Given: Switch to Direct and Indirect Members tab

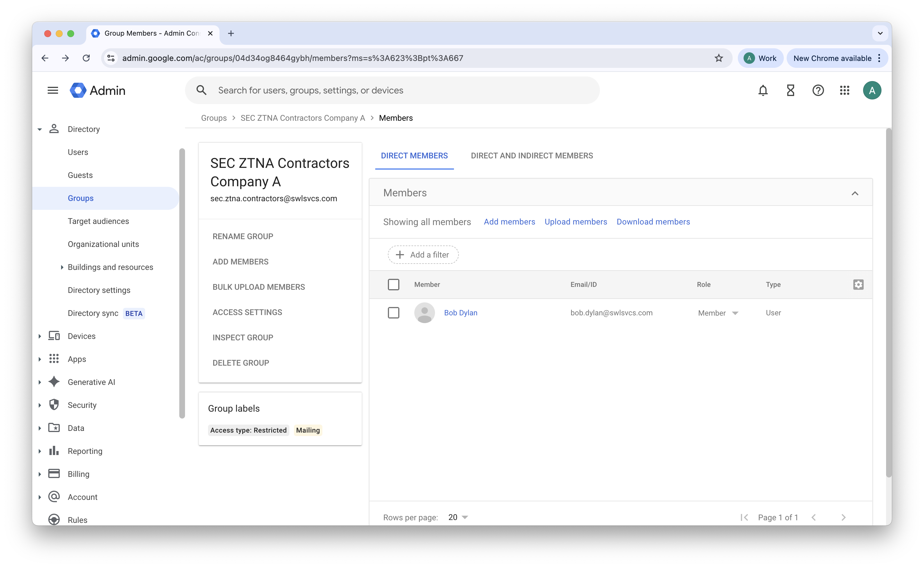Looking at the screenshot, I should 532,156.
